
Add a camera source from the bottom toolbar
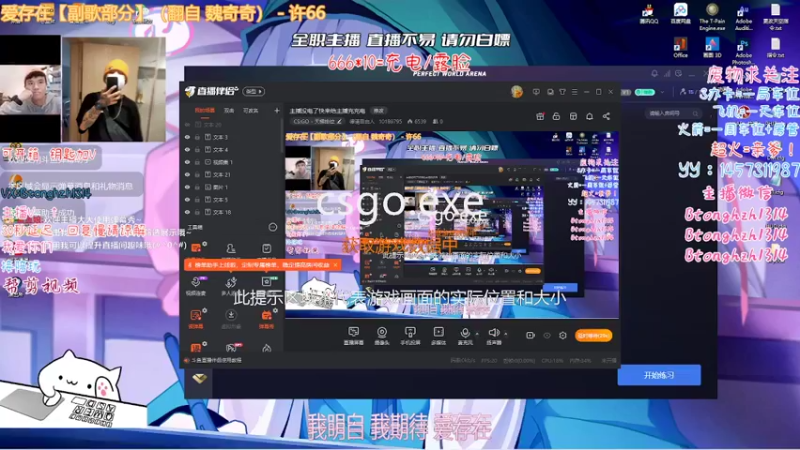[x=382, y=335]
